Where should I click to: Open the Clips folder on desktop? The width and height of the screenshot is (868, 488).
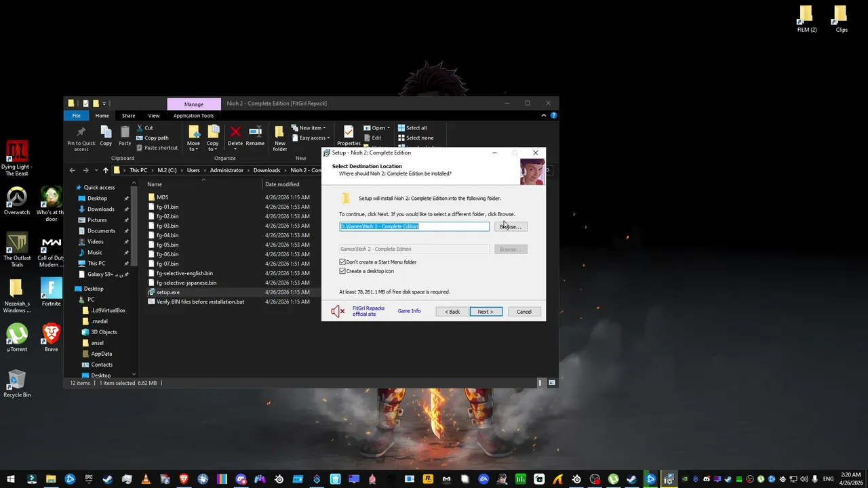pos(841,19)
